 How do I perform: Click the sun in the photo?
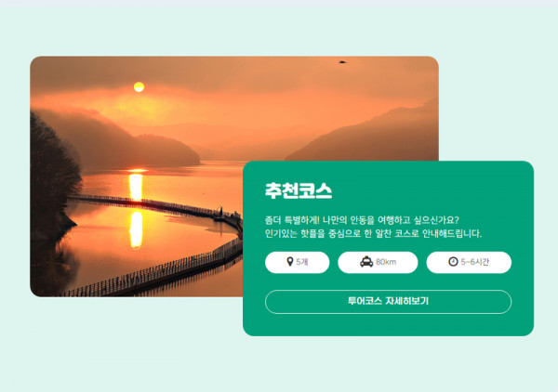(139, 86)
